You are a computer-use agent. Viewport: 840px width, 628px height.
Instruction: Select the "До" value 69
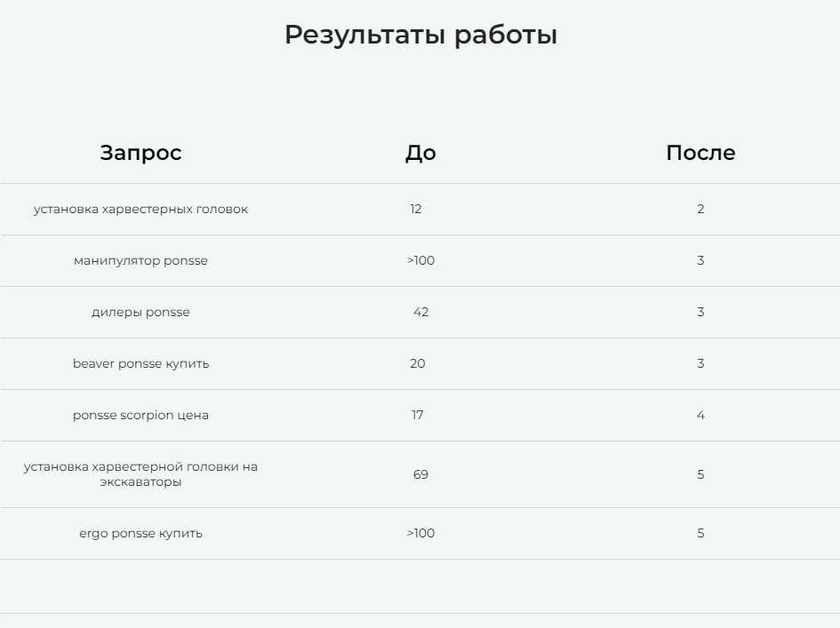(x=420, y=474)
